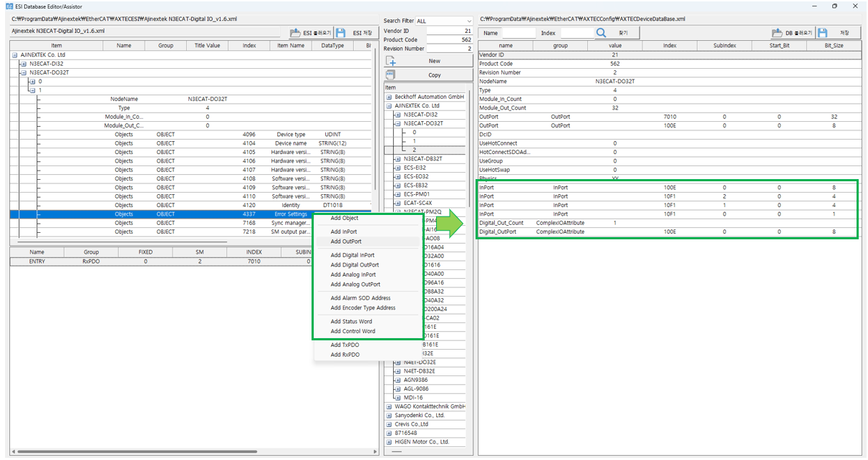
Task: Expand ECS-PM01 in database list
Action: point(397,194)
